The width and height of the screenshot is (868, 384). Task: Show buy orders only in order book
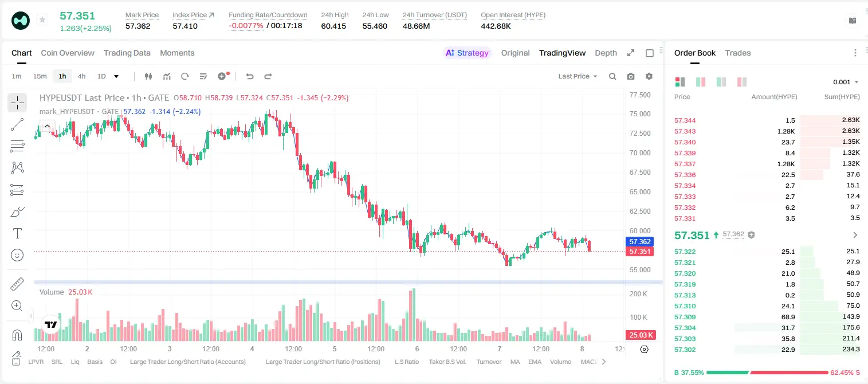(721, 82)
